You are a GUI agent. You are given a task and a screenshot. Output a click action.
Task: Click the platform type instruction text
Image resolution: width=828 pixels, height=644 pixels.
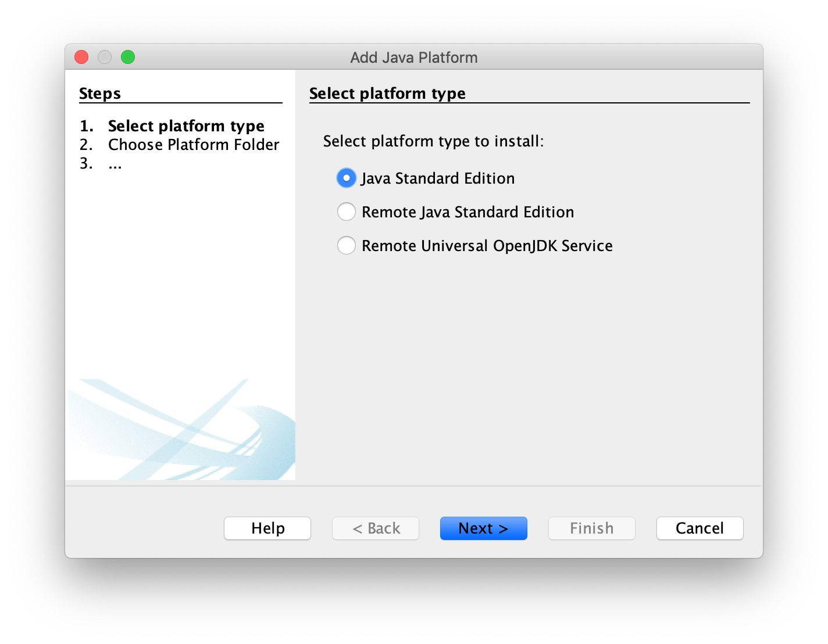(x=433, y=141)
